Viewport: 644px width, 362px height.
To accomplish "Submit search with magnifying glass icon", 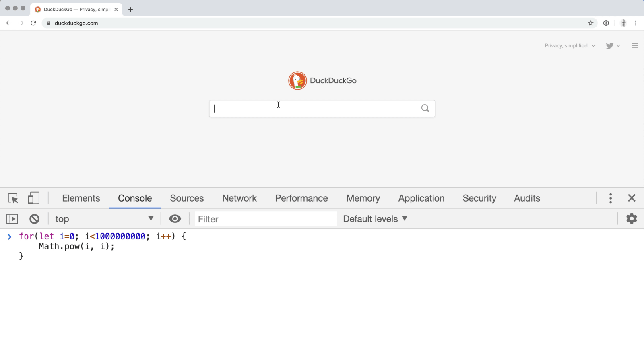I will click(425, 108).
